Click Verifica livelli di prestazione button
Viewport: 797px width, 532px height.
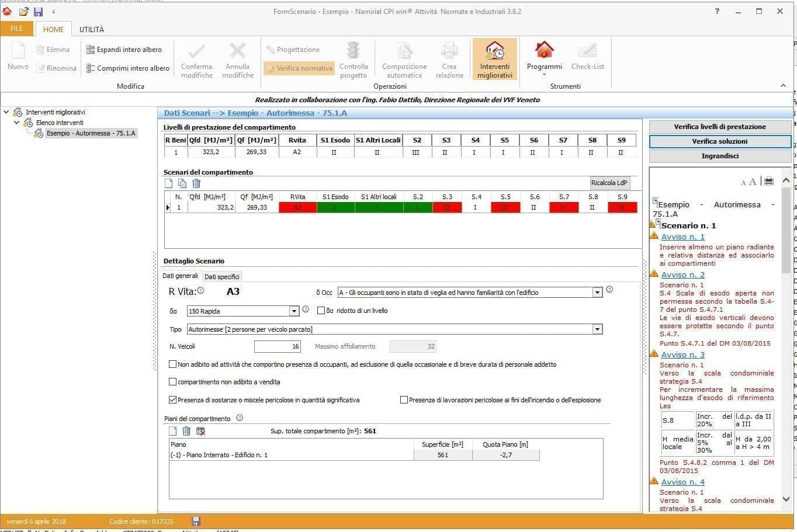click(719, 127)
